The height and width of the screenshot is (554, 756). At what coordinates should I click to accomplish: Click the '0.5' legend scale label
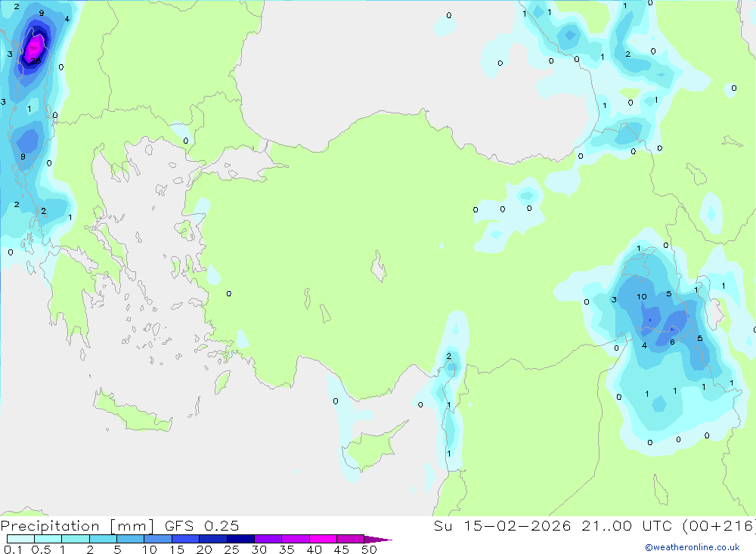[x=41, y=549]
